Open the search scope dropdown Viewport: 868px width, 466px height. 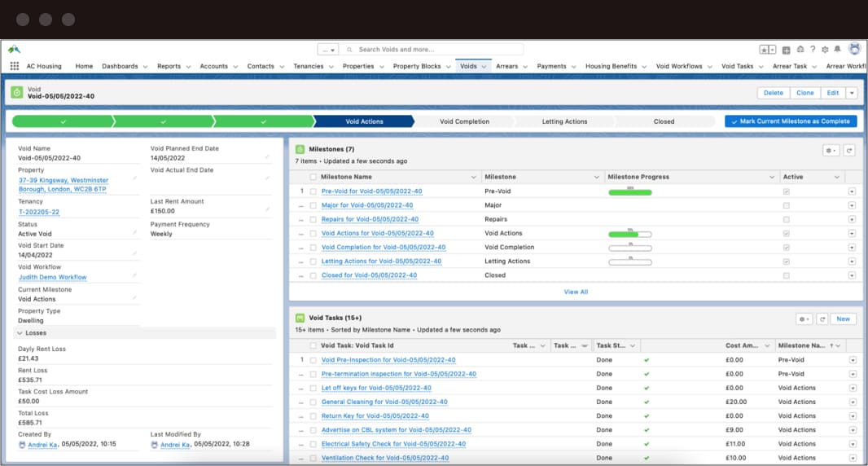pyautogui.click(x=328, y=50)
